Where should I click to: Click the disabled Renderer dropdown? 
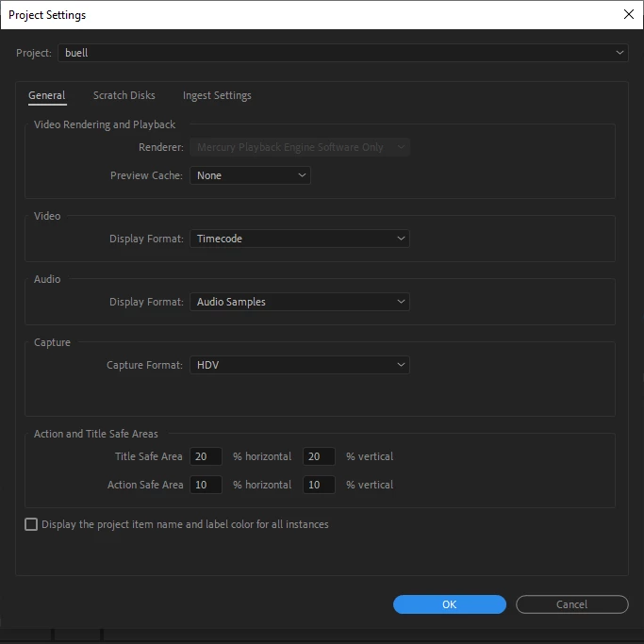(x=300, y=147)
